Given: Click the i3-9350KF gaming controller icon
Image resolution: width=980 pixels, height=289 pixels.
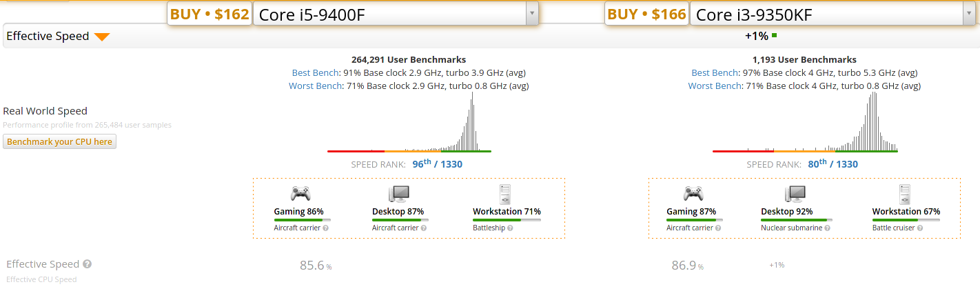Looking at the screenshot, I should tap(693, 194).
